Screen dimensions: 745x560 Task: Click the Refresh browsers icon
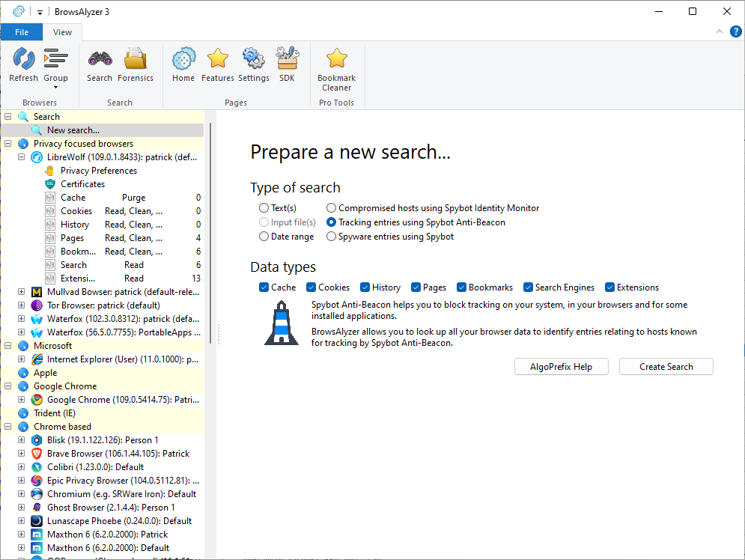pyautogui.click(x=23, y=64)
